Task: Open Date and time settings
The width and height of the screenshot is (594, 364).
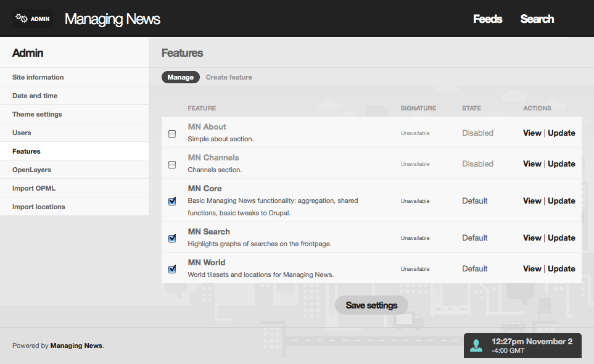Action: coord(74,96)
